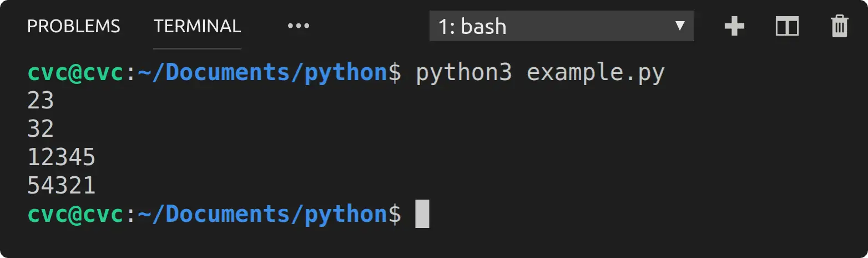This screenshot has width=868, height=258.
Task: Open the '1: bash' terminal selector
Action: pos(562,26)
